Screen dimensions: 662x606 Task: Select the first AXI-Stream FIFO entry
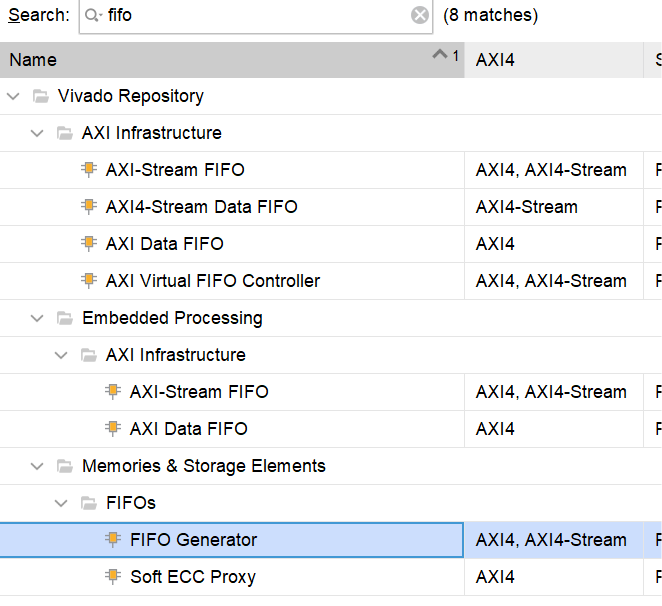(x=175, y=170)
